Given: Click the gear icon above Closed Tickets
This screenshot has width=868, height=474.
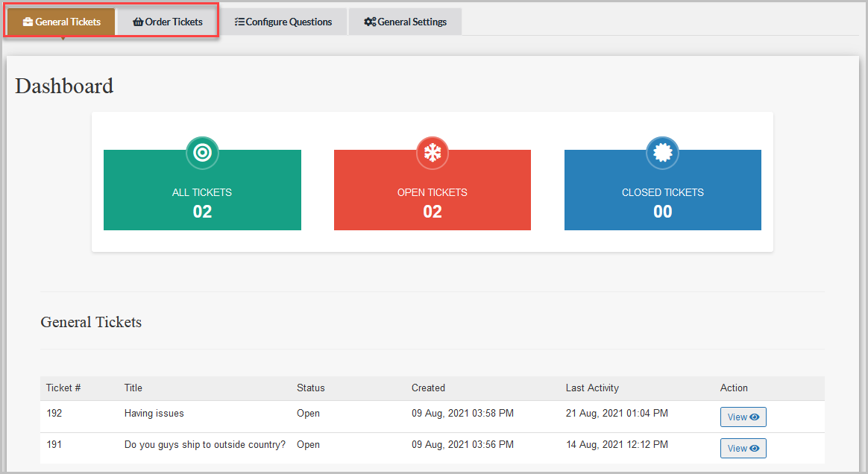Looking at the screenshot, I should point(662,153).
